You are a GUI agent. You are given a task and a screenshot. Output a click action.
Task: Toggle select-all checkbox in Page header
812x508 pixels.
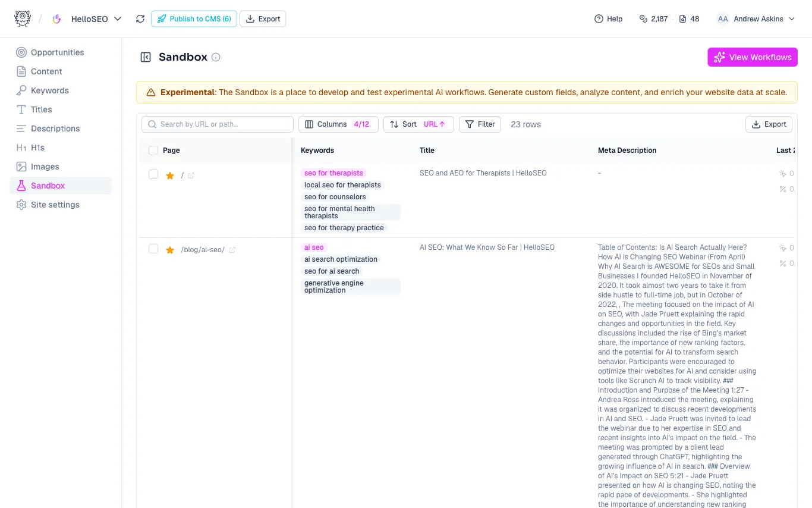pyautogui.click(x=153, y=150)
